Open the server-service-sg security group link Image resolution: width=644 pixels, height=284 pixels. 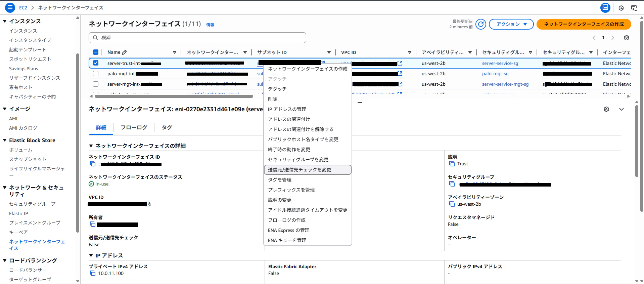coord(500,63)
